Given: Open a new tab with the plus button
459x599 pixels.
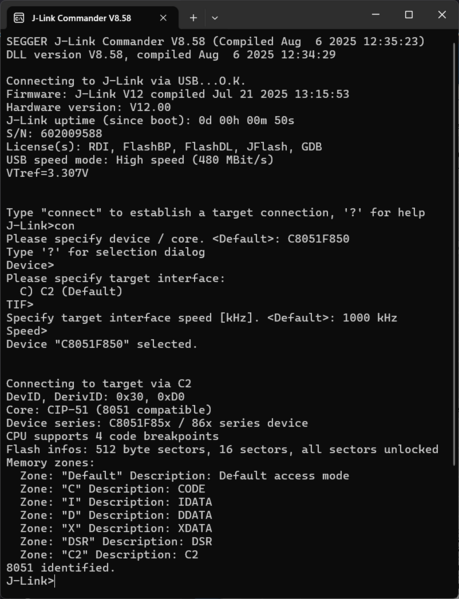Looking at the screenshot, I should pos(193,18).
